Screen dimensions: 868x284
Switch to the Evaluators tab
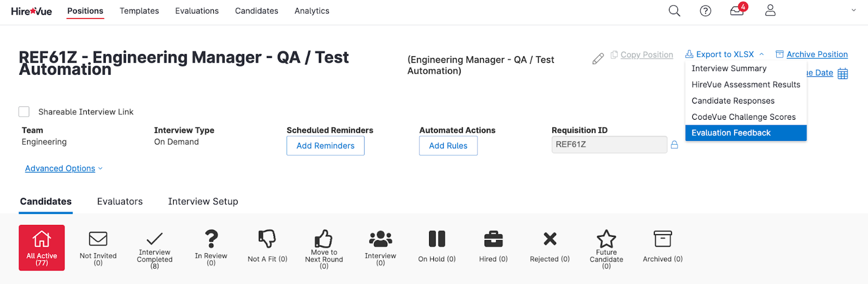(x=120, y=202)
